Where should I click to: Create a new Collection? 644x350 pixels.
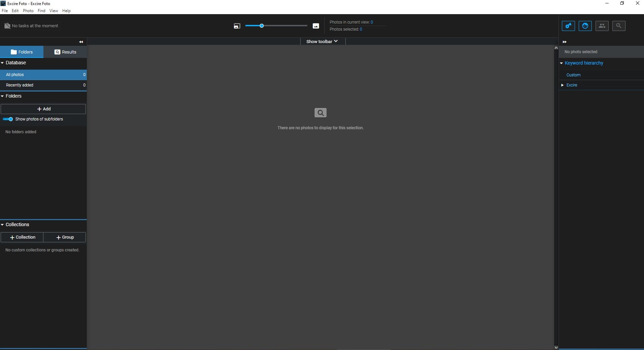tap(22, 237)
